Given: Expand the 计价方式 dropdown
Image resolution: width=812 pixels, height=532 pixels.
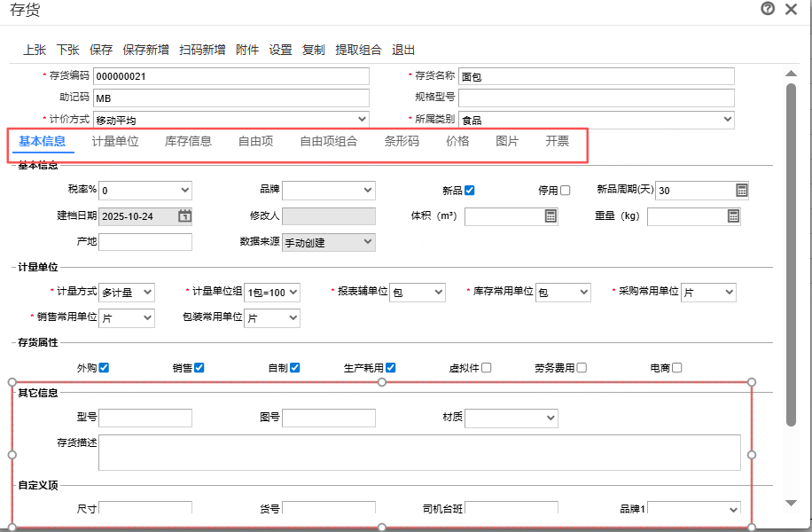Looking at the screenshot, I should coord(230,120).
